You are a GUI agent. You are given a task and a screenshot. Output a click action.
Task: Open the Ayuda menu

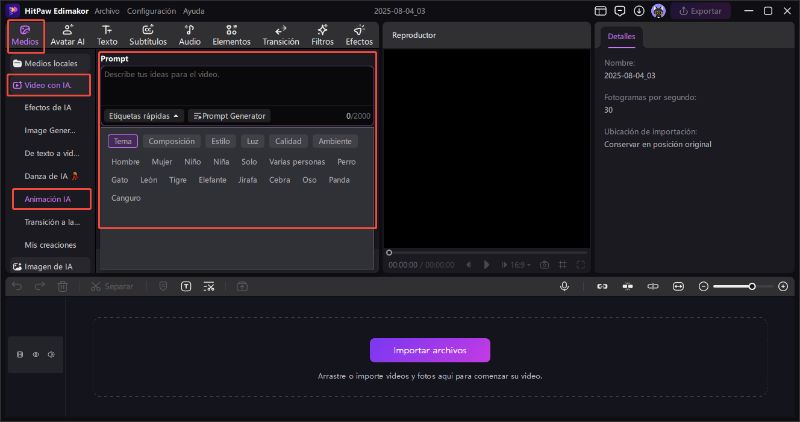pyautogui.click(x=194, y=11)
